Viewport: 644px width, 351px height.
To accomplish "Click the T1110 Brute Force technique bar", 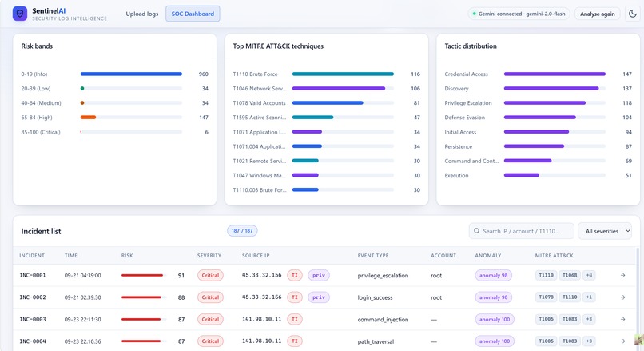I will point(343,74).
